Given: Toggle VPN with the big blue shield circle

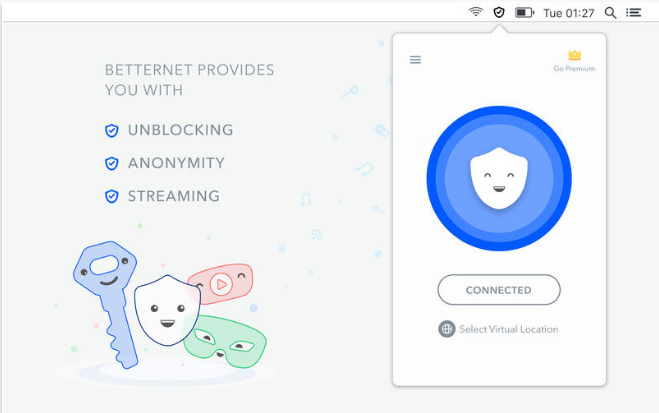Looking at the screenshot, I should [499, 178].
